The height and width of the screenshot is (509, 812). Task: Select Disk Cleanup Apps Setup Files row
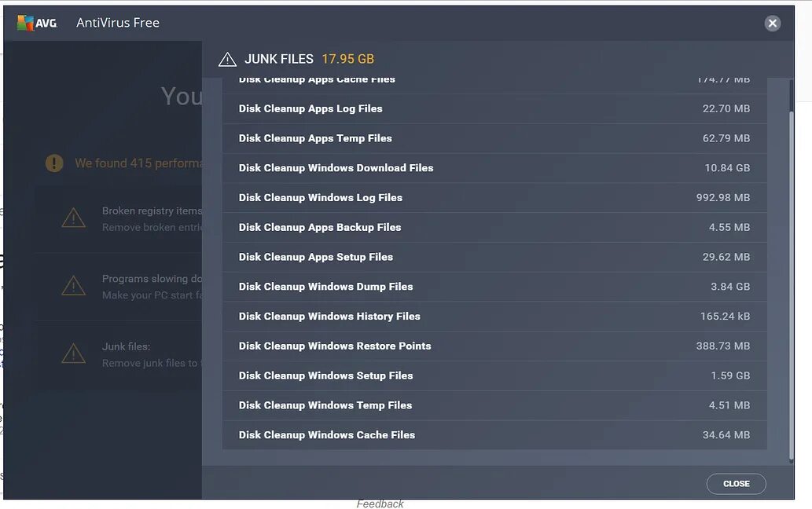click(x=494, y=257)
